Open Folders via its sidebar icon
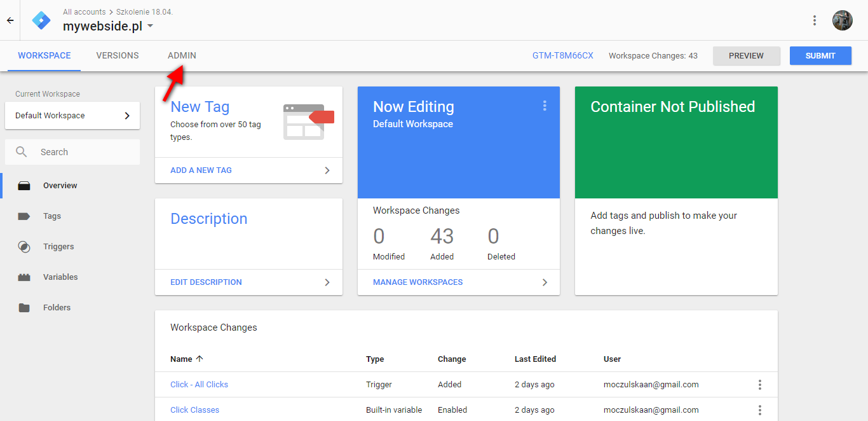Viewport: 868px width, 421px height. [24, 308]
